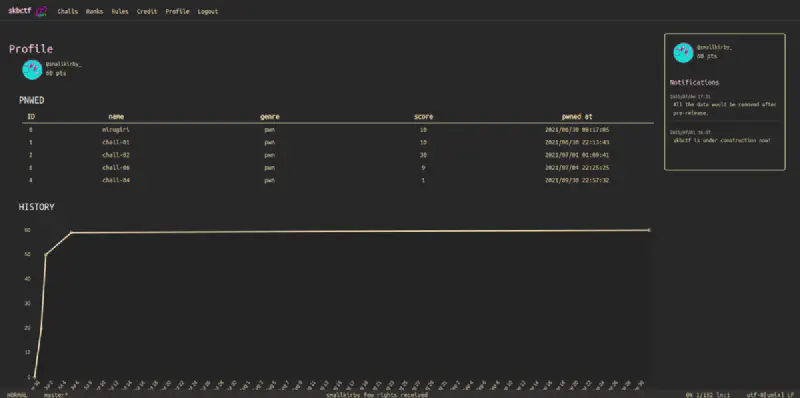Click the skbctf logo icon
This screenshot has width=800, height=398.
(x=41, y=11)
